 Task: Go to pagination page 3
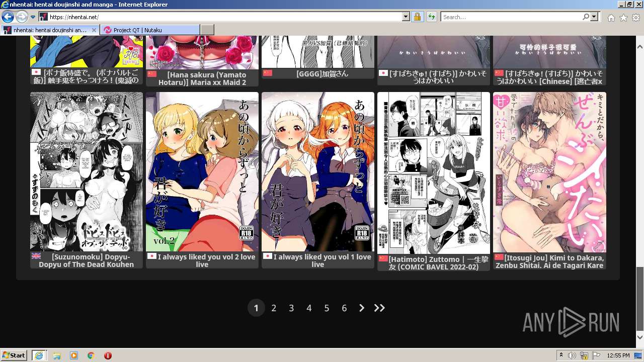coord(291,308)
